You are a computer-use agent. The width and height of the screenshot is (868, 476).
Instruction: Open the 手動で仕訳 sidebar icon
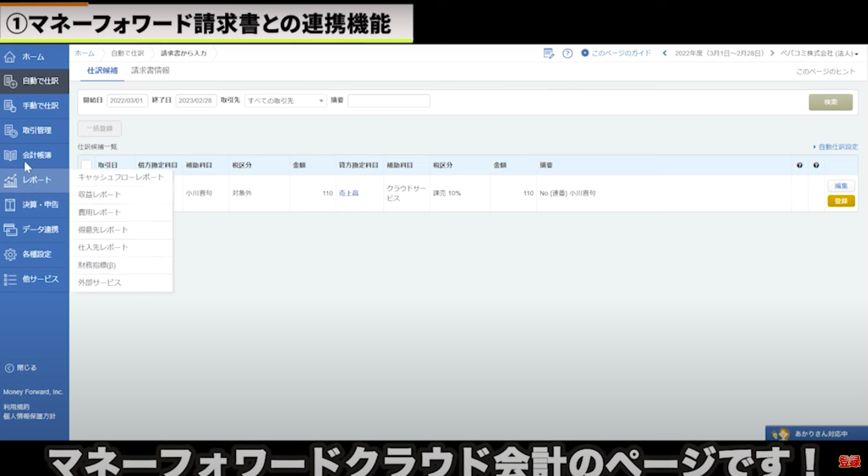click(x=10, y=106)
